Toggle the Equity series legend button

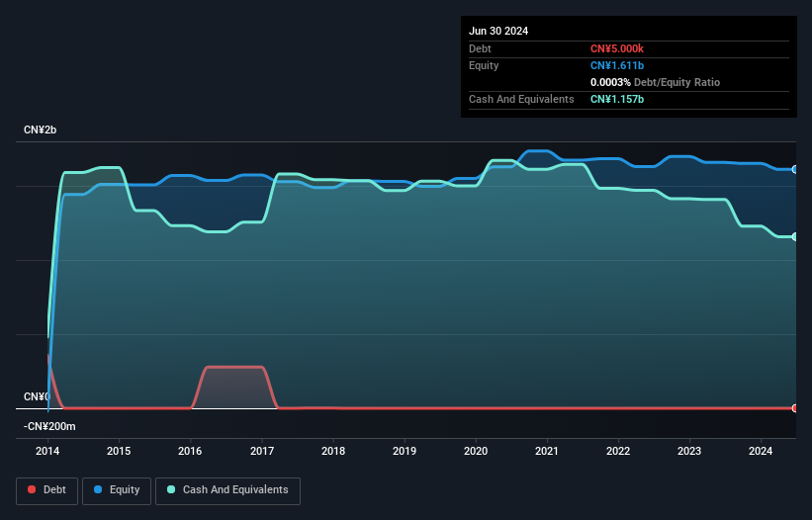point(117,490)
